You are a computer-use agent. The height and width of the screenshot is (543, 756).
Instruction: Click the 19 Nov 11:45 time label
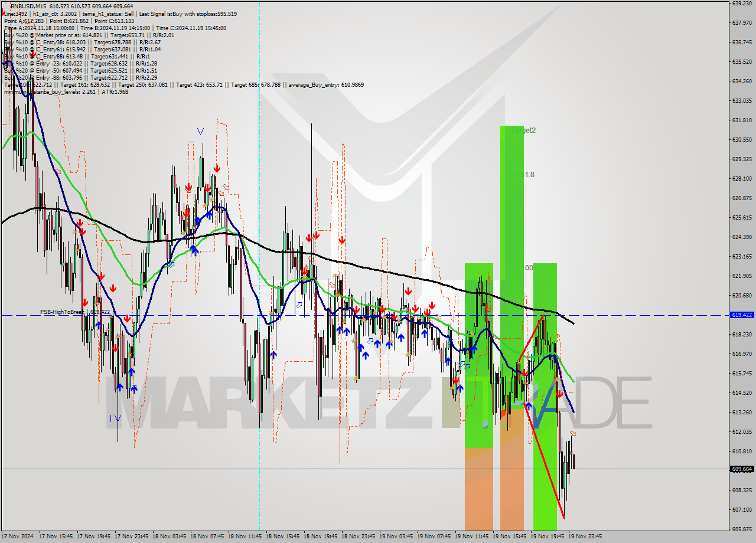[x=471, y=537]
